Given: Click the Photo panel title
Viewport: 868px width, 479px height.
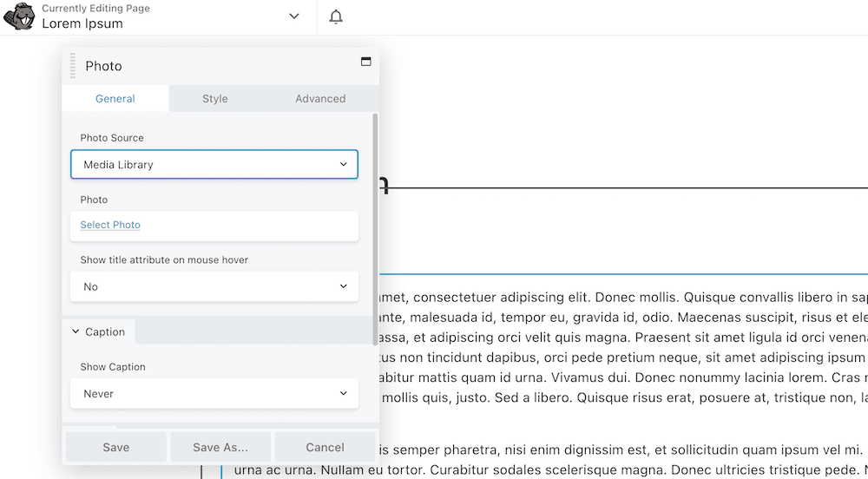Looking at the screenshot, I should click(x=103, y=66).
